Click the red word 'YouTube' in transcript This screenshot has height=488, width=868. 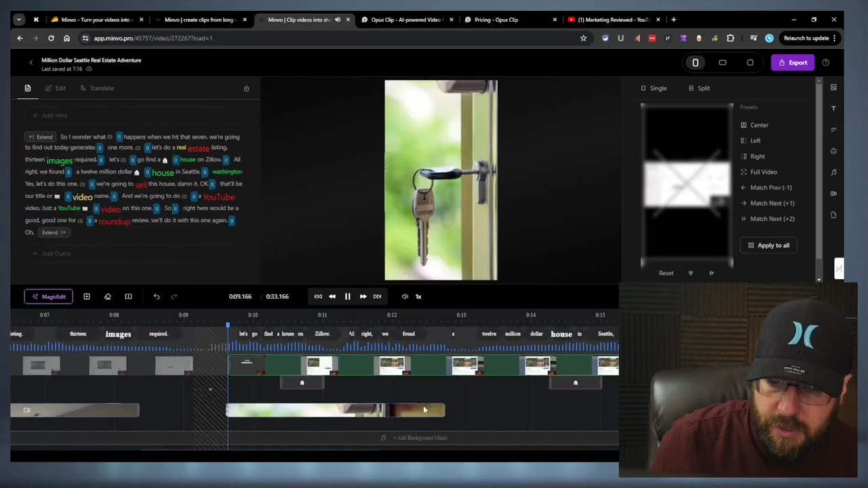point(218,197)
